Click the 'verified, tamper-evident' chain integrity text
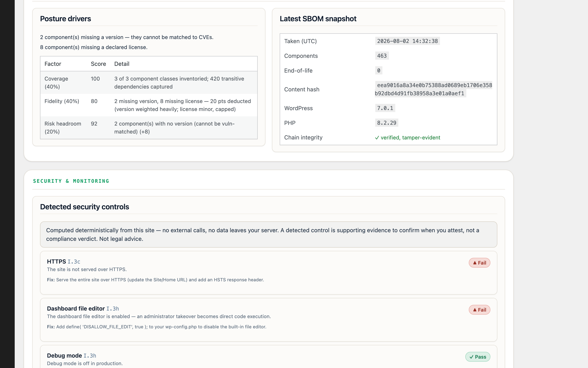588x368 pixels. pyautogui.click(x=410, y=138)
